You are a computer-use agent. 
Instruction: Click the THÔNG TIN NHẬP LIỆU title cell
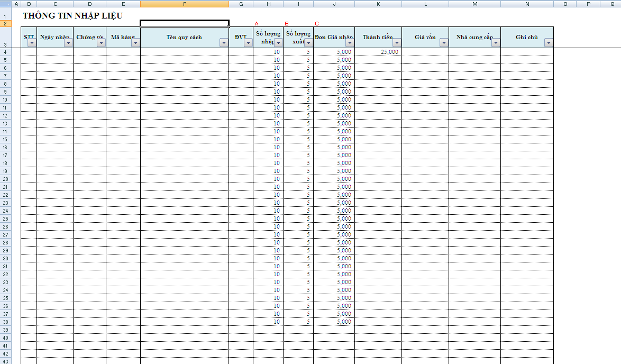tap(72, 16)
